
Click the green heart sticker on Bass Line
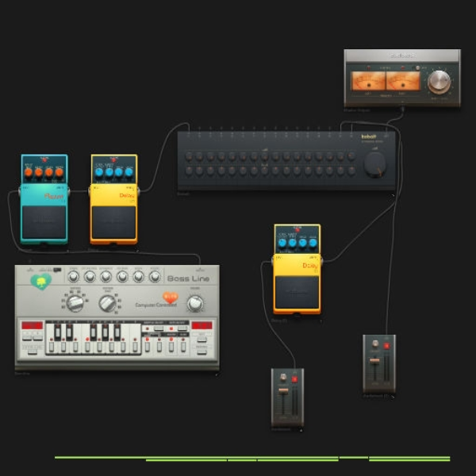(x=41, y=281)
